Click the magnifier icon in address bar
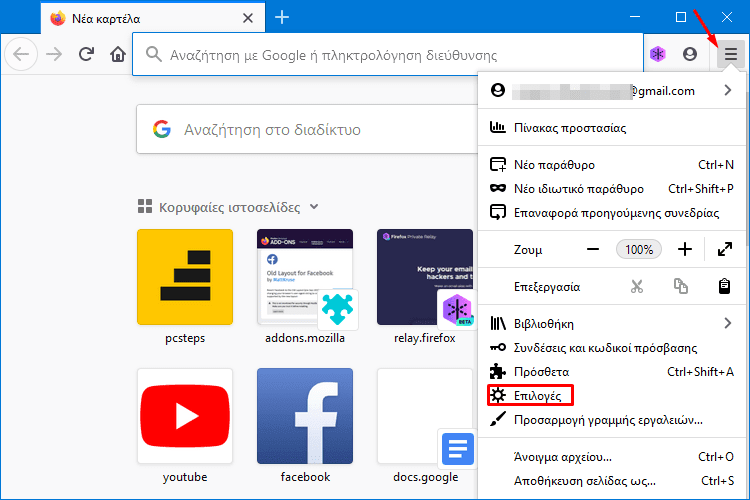750x500 pixels. 153,54
